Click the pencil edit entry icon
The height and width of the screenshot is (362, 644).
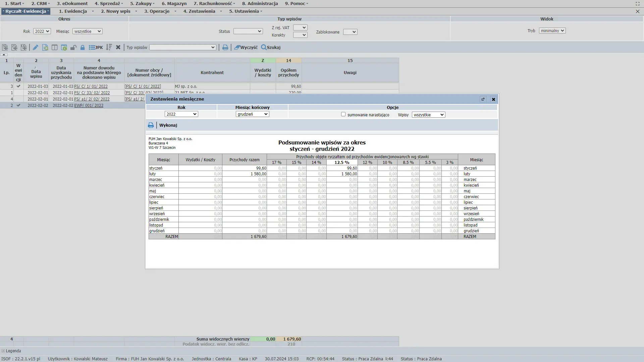[35, 48]
